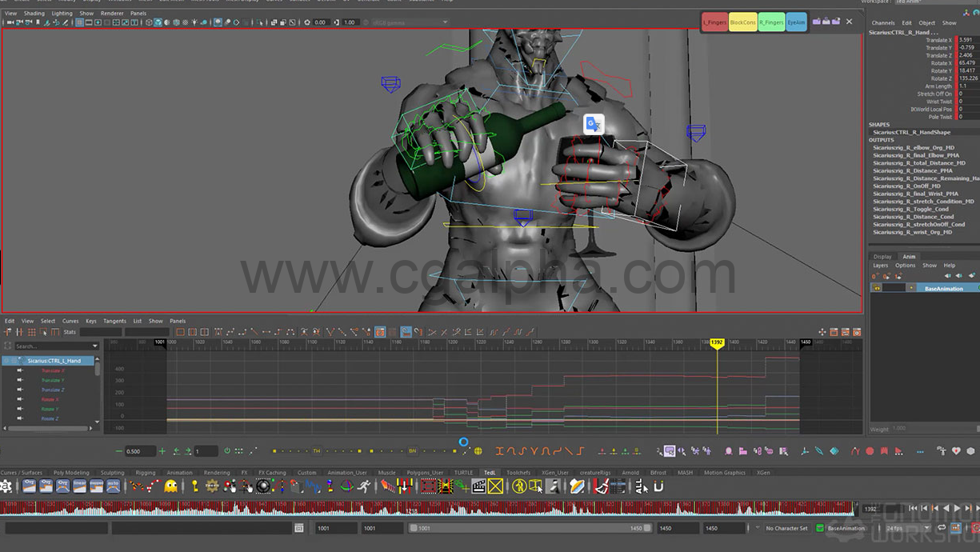Mute the Translate X channel

tap(19, 370)
